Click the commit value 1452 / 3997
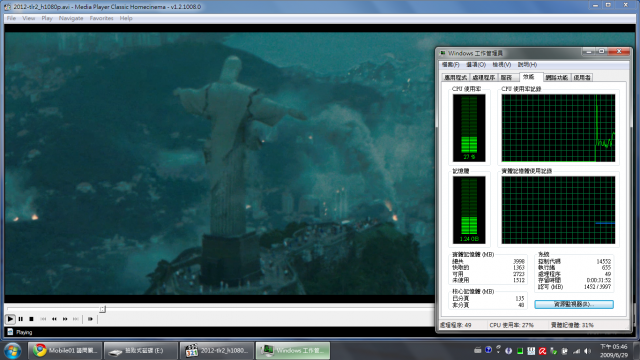640x360 pixels. [597, 287]
